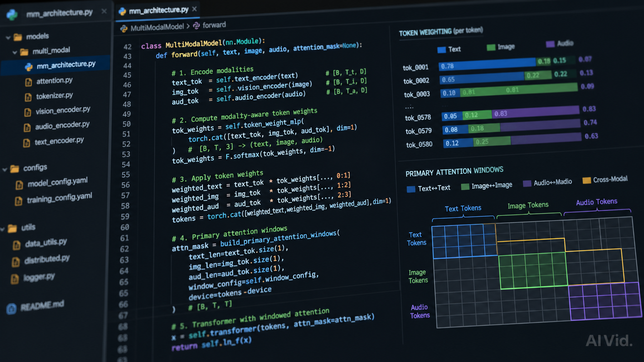Click the MultiModalModel class icon in the breadcrumb
This screenshot has height=362, width=644.
(124, 28)
